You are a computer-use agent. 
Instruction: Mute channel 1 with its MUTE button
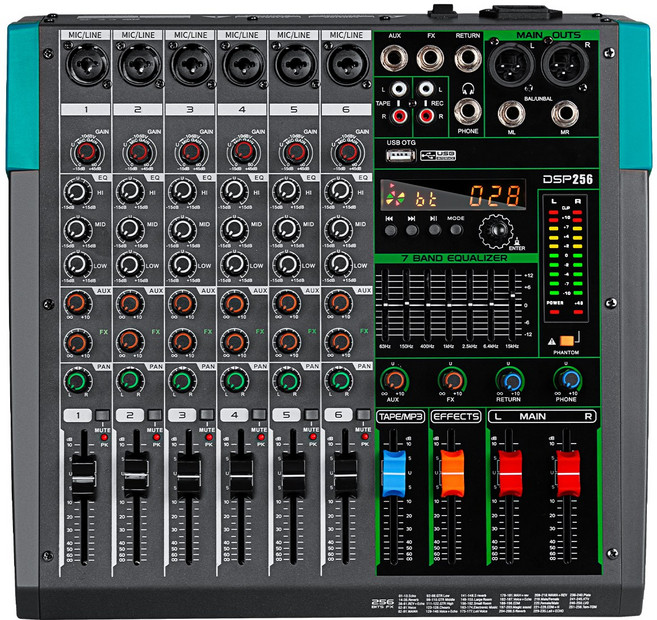pyautogui.click(x=100, y=414)
